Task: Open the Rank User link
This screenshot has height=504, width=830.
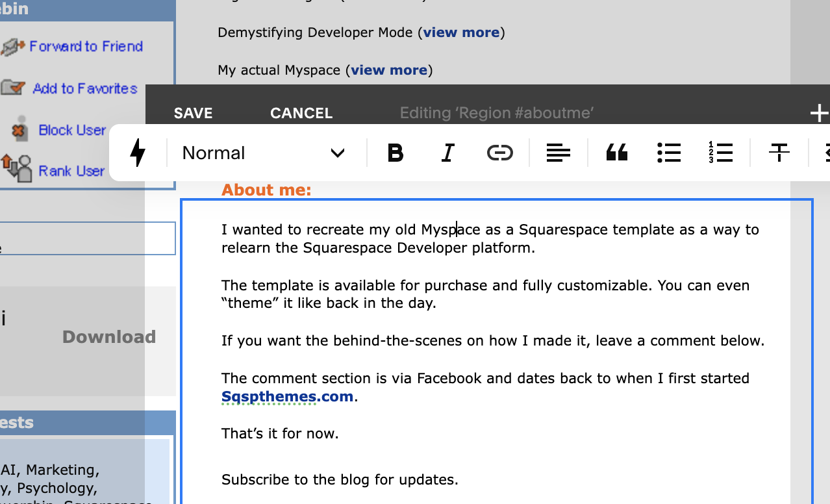Action: click(x=71, y=171)
